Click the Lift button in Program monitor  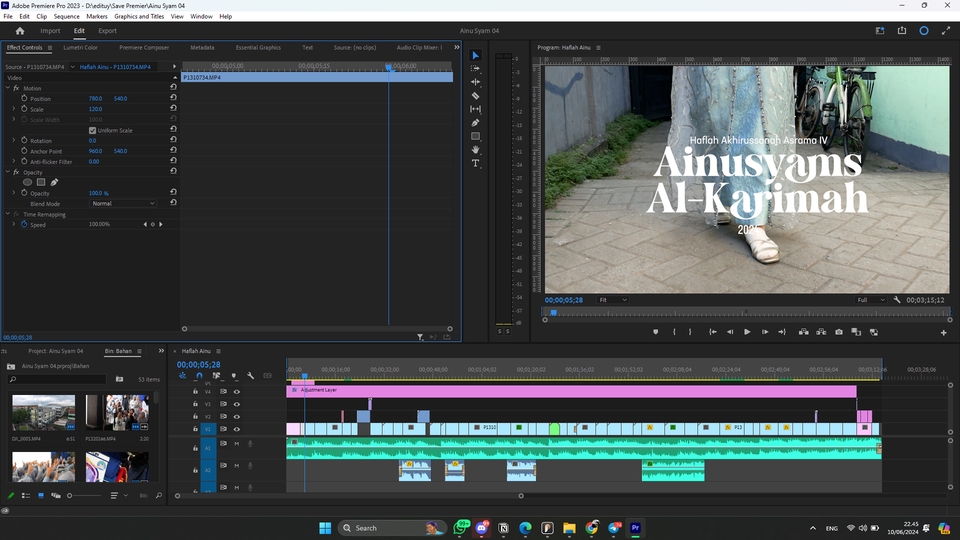(x=803, y=332)
